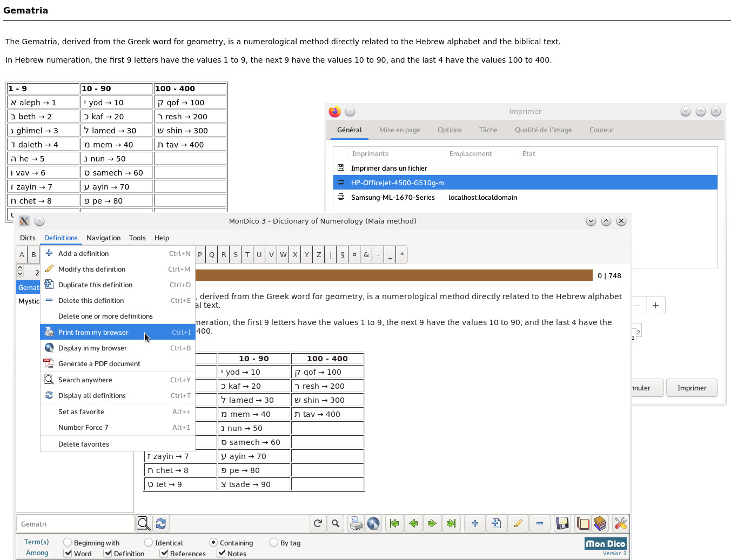This screenshot has height=560, width=731.
Task: Switch to Options tab in Imprimer dialog
Action: (450, 130)
